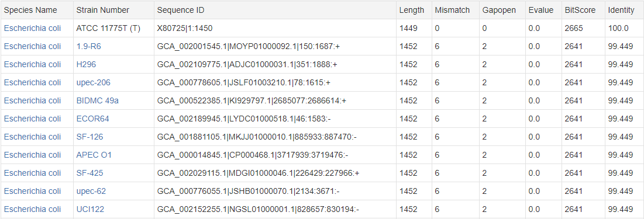Open Escherichia coli link in ECOR64 row
This screenshot has width=644, height=219.
32,119
